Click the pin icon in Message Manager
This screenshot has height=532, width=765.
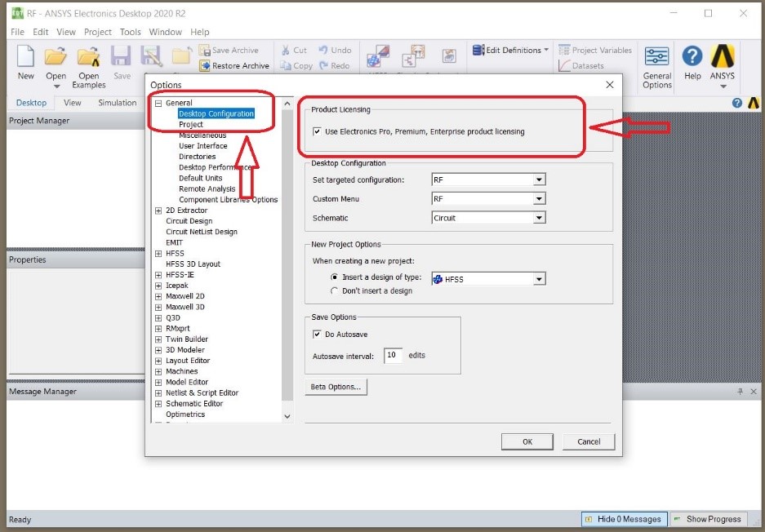[x=741, y=392]
